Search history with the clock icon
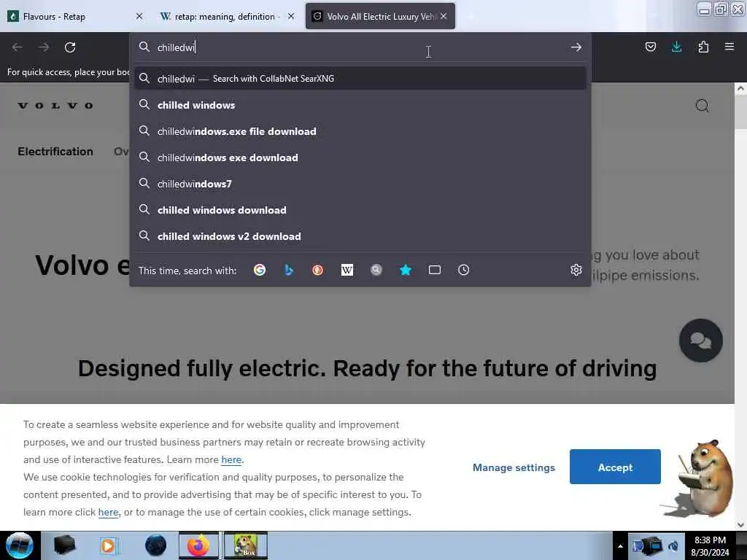 [463, 270]
